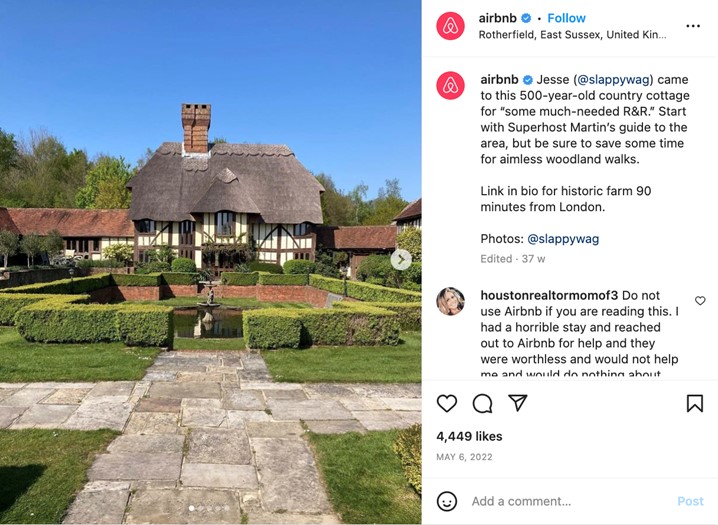Submit comment with Post button
The width and height of the screenshot is (718, 525).
pyautogui.click(x=690, y=501)
